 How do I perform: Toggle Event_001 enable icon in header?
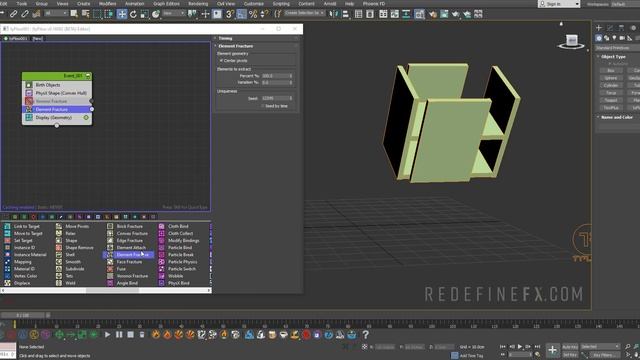pos(88,76)
